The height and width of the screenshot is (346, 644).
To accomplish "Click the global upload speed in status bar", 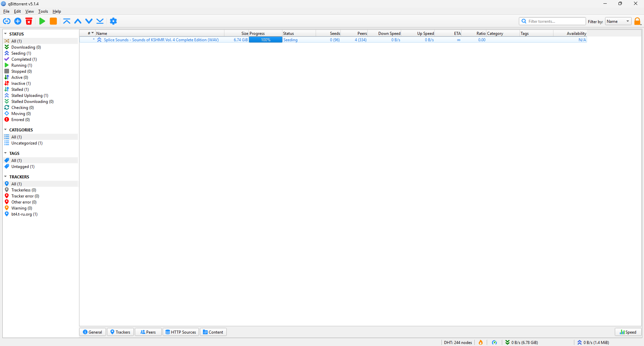I will 593,342.
